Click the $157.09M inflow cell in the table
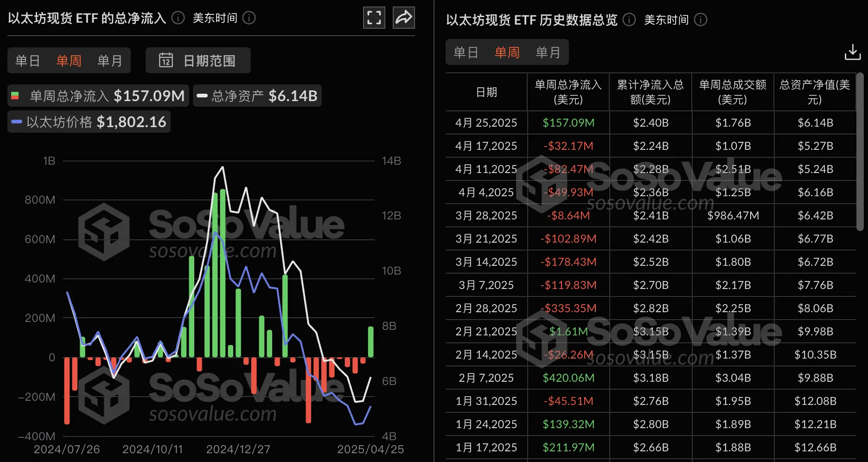 (x=568, y=123)
